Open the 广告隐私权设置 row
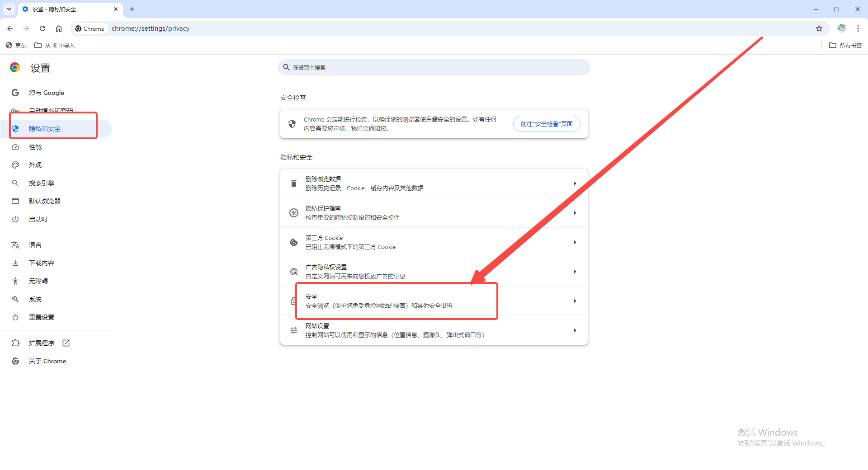Viewport: 868px width, 470px height. (x=434, y=272)
